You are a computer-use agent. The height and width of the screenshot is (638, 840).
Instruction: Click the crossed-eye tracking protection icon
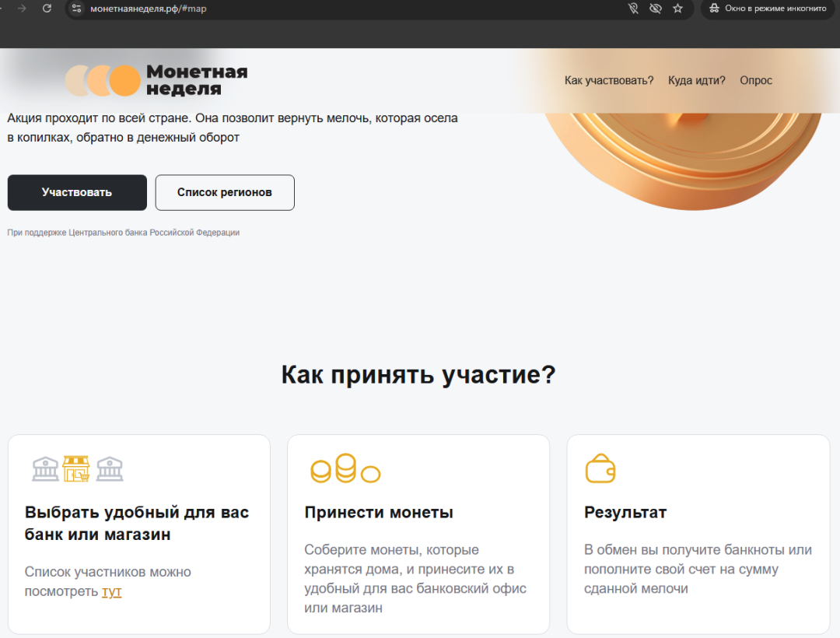click(655, 9)
